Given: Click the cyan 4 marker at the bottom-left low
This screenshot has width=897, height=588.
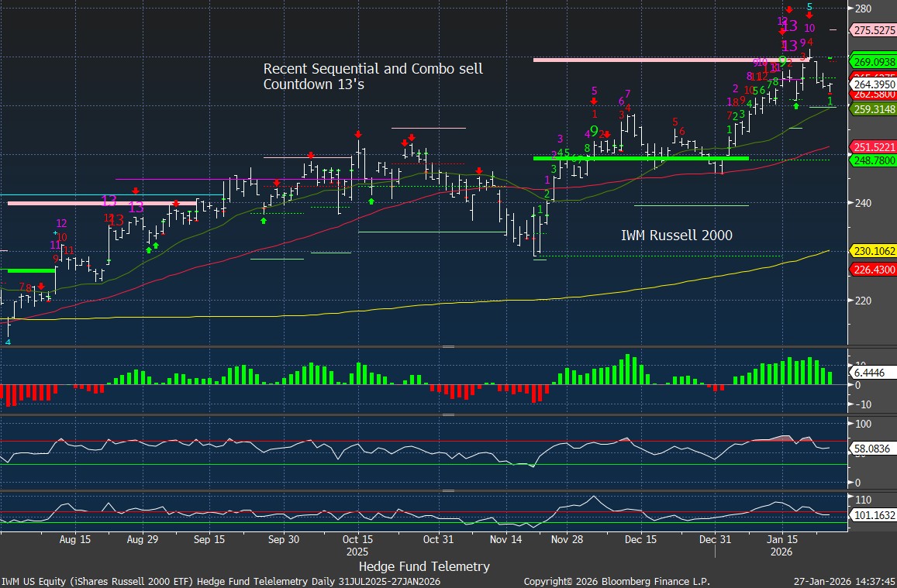Looking at the screenshot, I should 8,342.
